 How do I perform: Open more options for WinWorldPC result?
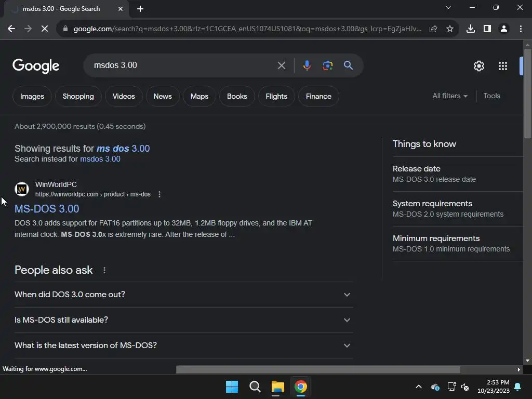(159, 194)
